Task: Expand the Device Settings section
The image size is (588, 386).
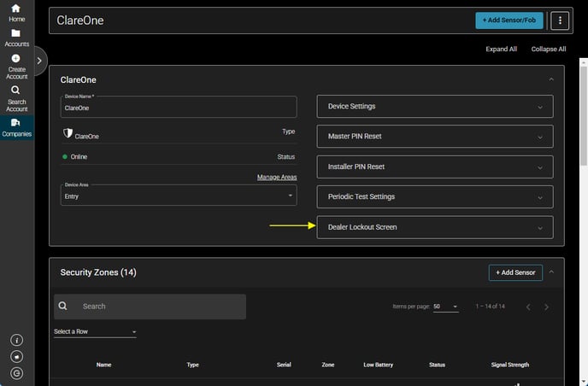Action: (435, 107)
